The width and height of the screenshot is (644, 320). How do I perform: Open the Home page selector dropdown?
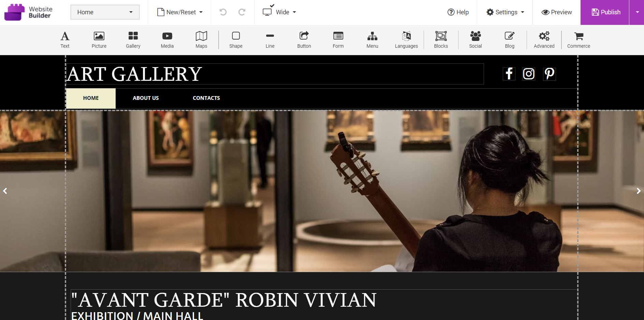point(105,12)
